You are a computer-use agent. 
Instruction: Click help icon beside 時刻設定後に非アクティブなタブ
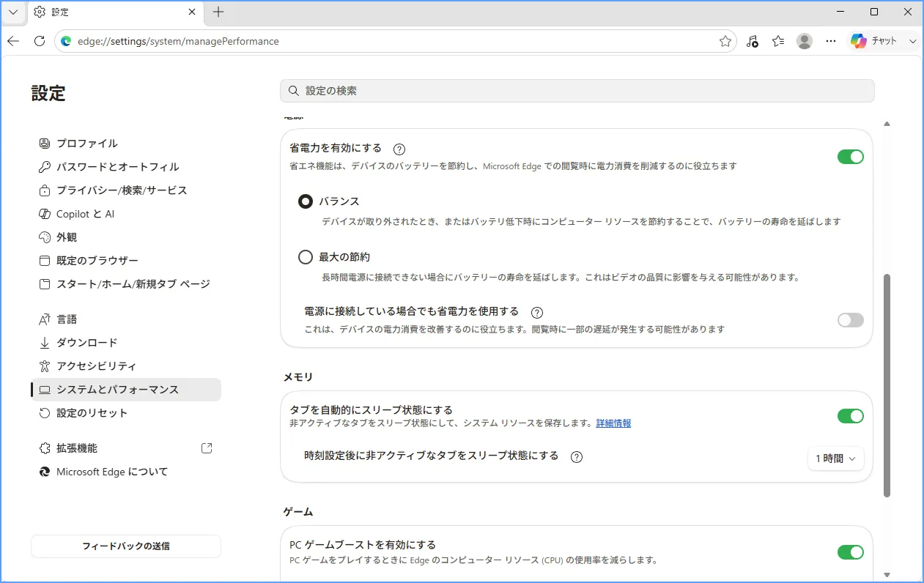577,457
